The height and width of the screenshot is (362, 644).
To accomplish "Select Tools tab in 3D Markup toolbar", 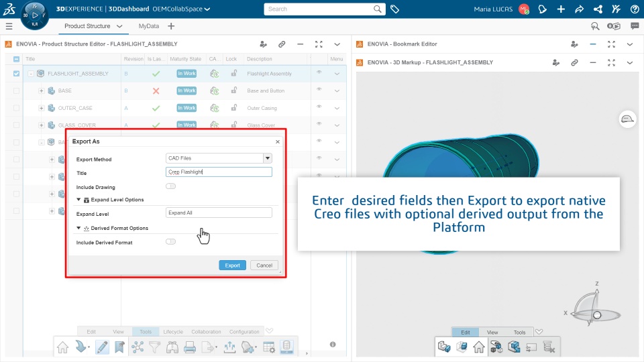I will tap(519, 333).
